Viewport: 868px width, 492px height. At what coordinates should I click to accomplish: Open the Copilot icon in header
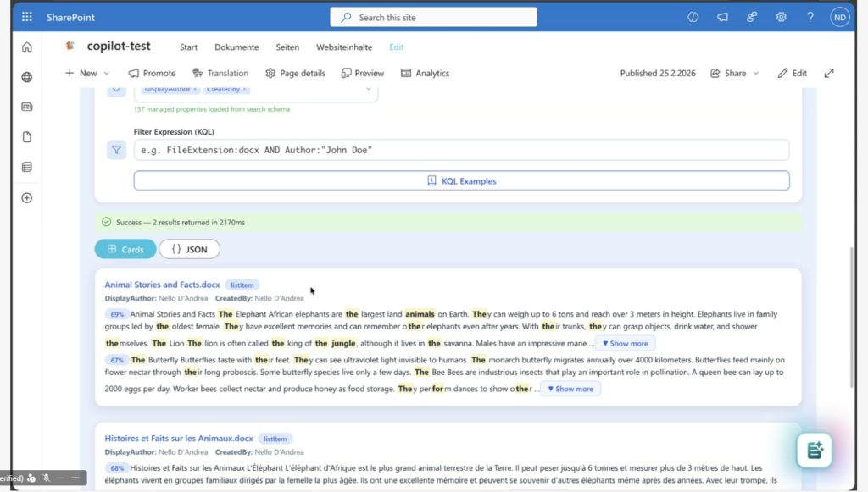(693, 17)
